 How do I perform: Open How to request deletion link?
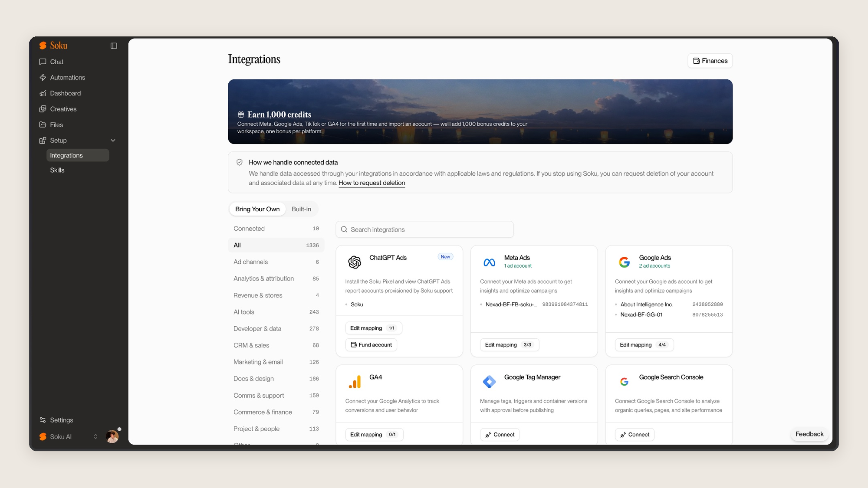372,183
